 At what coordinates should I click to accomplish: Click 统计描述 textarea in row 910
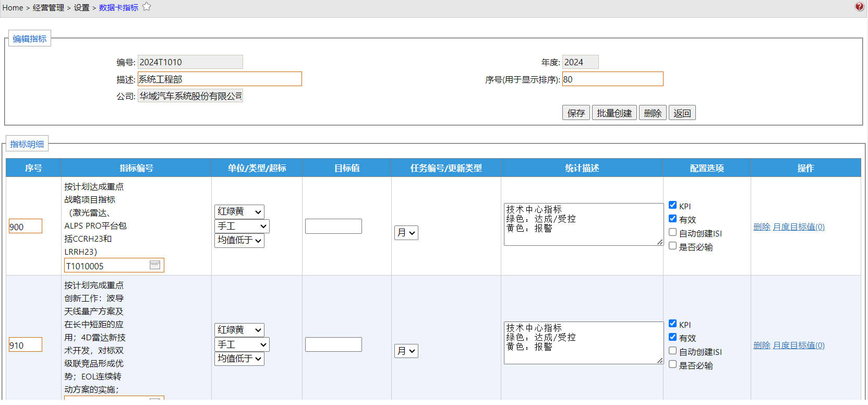point(583,343)
